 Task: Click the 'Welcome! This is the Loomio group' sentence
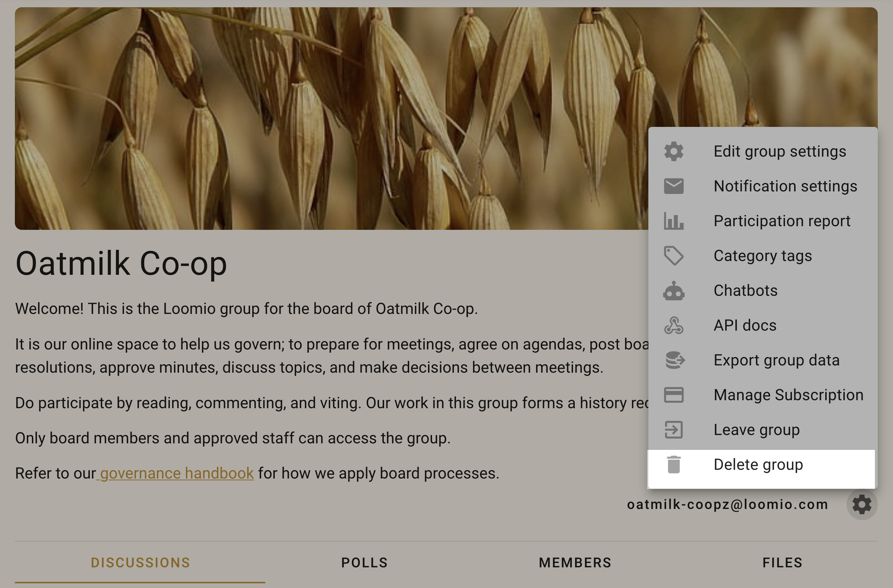tap(246, 309)
